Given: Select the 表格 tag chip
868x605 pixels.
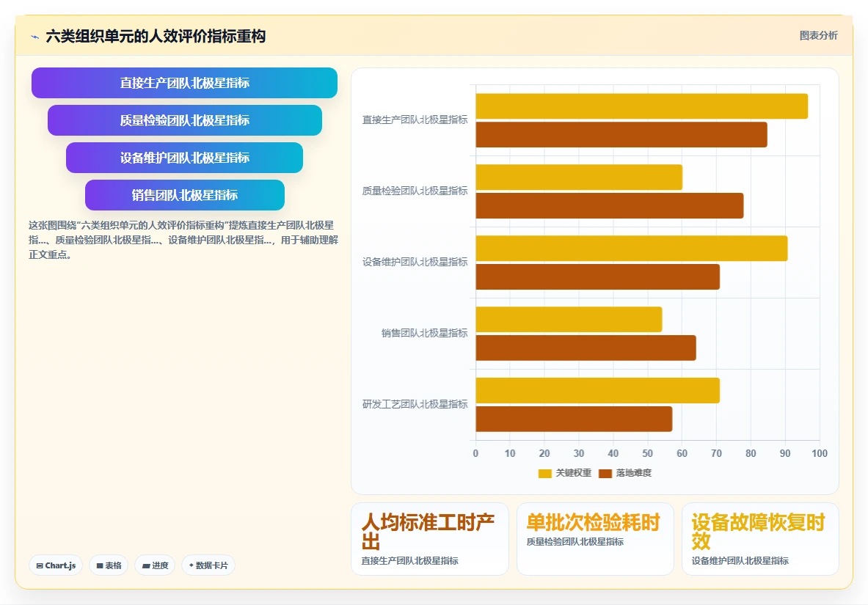Looking at the screenshot, I should [x=109, y=565].
